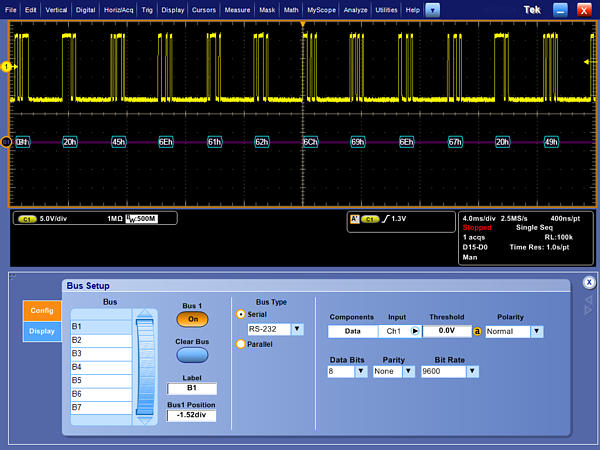Click the trigger position marker at top

(x=302, y=23)
